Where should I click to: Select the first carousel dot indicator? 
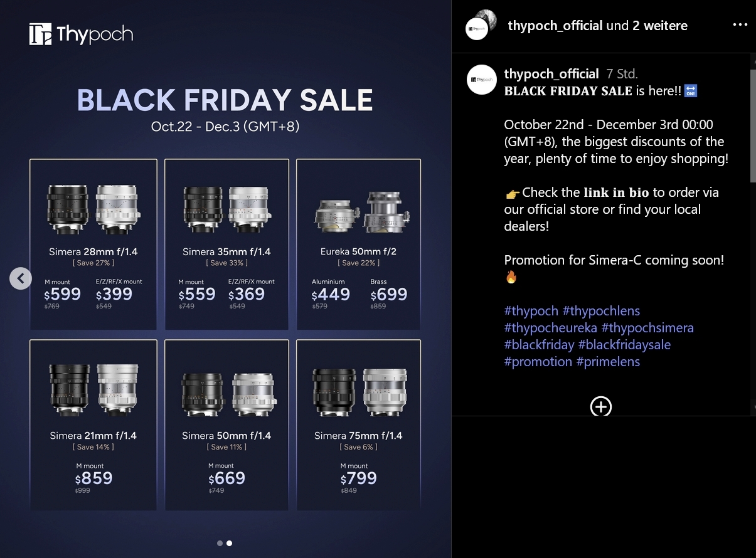[220, 543]
